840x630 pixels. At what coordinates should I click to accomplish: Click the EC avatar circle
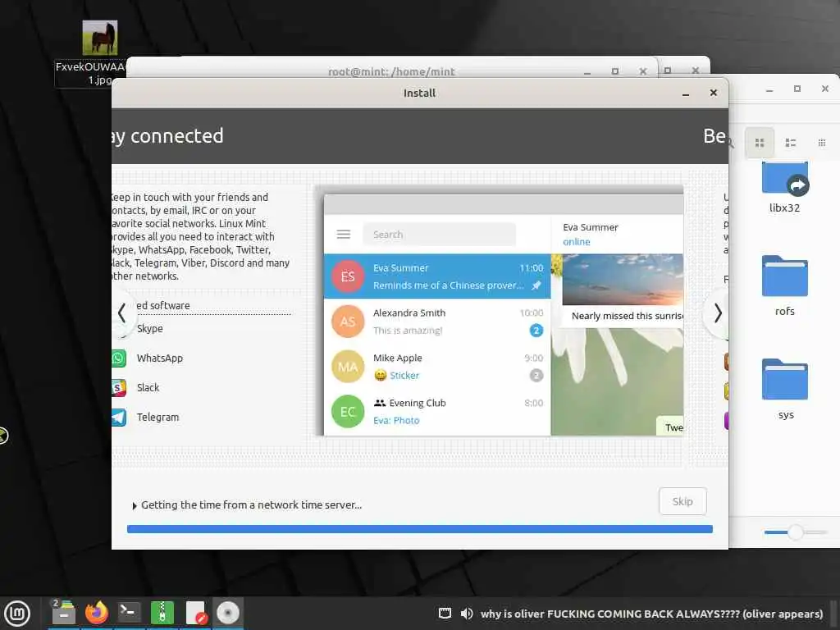[x=348, y=412]
